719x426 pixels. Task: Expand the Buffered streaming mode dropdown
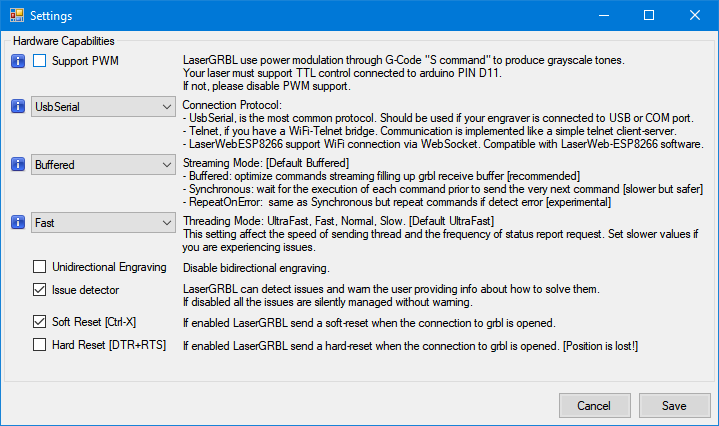click(x=103, y=164)
